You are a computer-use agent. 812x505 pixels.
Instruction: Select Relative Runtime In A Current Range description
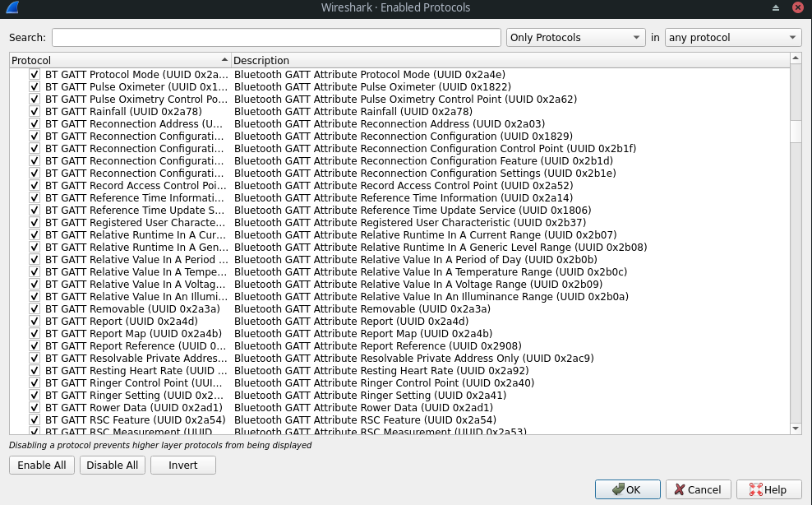[x=425, y=235]
